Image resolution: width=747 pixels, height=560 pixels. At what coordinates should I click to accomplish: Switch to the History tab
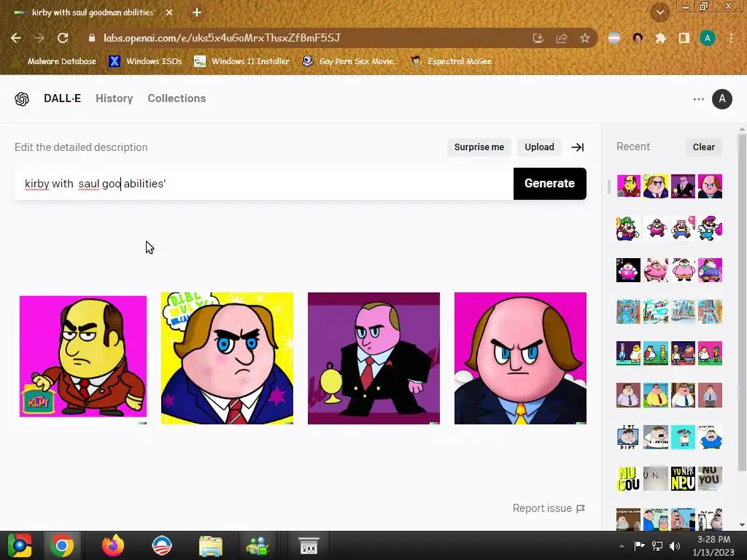point(115,98)
